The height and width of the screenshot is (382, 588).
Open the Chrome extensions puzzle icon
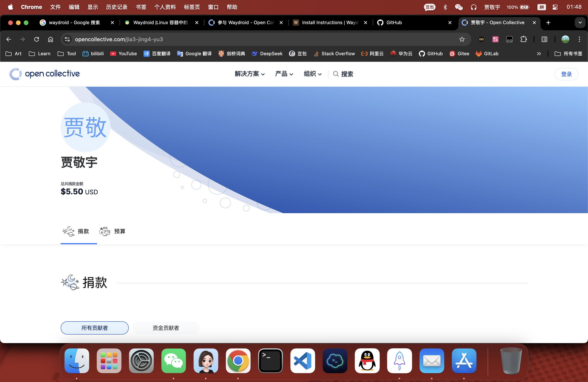[x=523, y=39]
